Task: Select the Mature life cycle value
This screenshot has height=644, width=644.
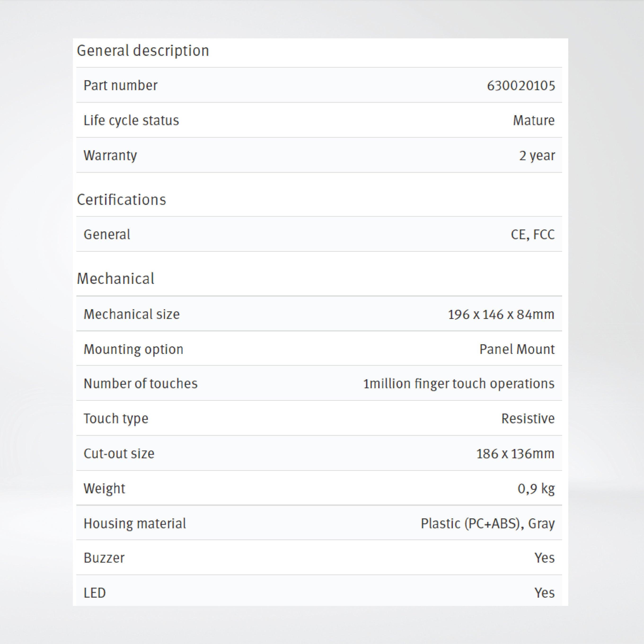Action: 533,120
